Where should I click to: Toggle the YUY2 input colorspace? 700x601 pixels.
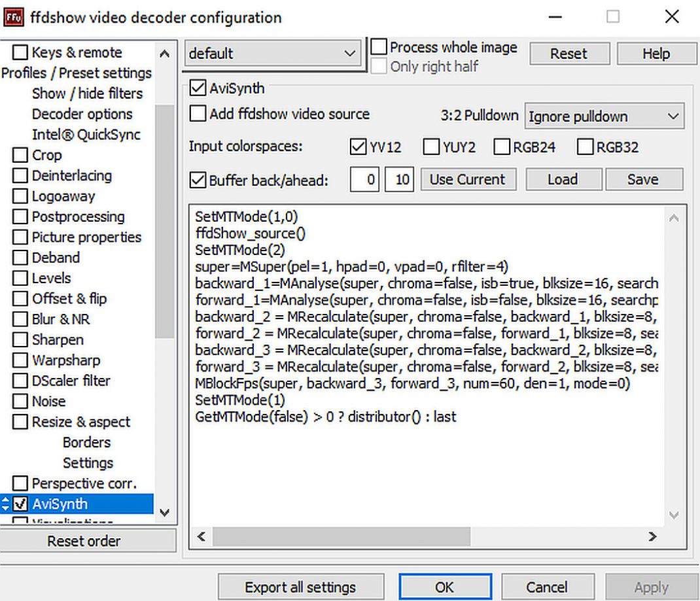pos(431,147)
